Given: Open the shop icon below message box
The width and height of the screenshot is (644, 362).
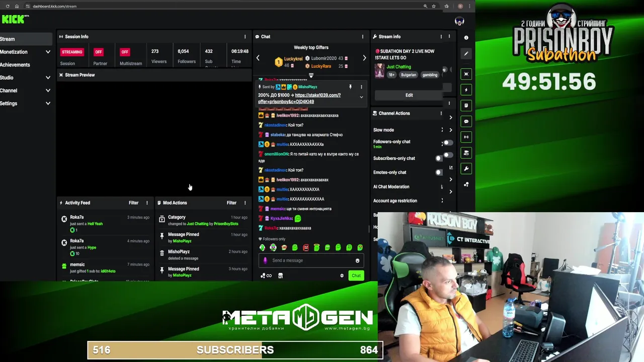Looking at the screenshot, I should 280,276.
